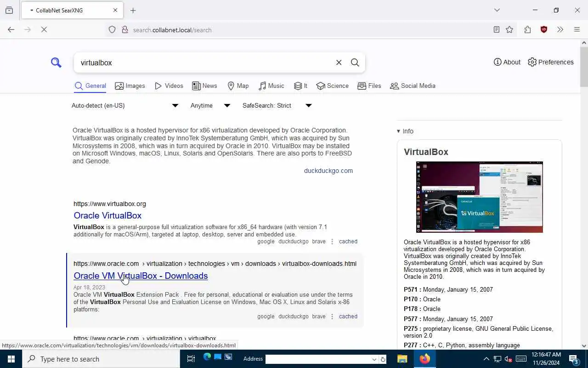Open a new browser tab
Screen dimensions: 588x368
tap(133, 10)
